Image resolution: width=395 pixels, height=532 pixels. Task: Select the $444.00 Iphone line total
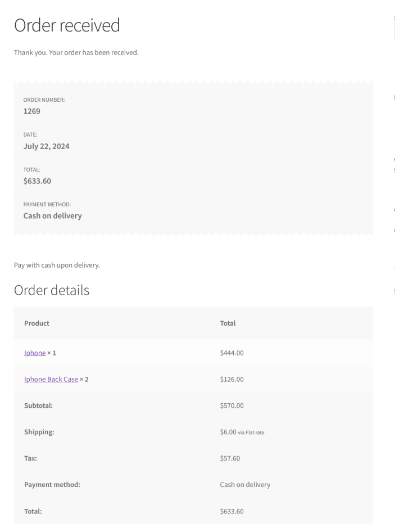coord(232,353)
